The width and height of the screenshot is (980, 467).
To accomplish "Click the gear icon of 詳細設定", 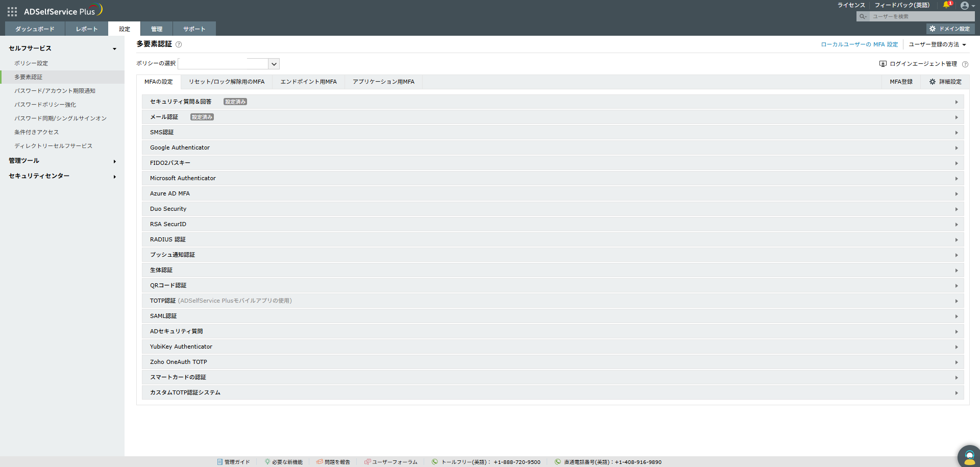I will [x=933, y=82].
